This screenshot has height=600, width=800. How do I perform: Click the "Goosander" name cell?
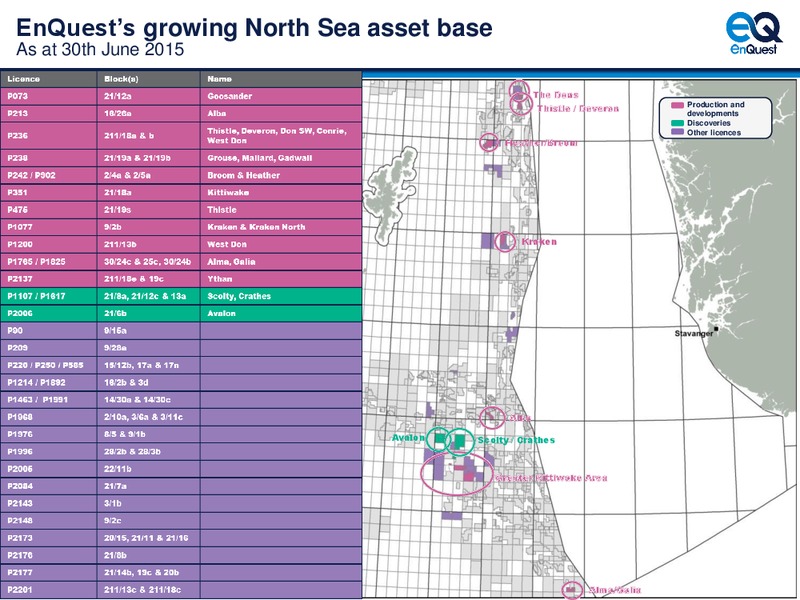281,96
